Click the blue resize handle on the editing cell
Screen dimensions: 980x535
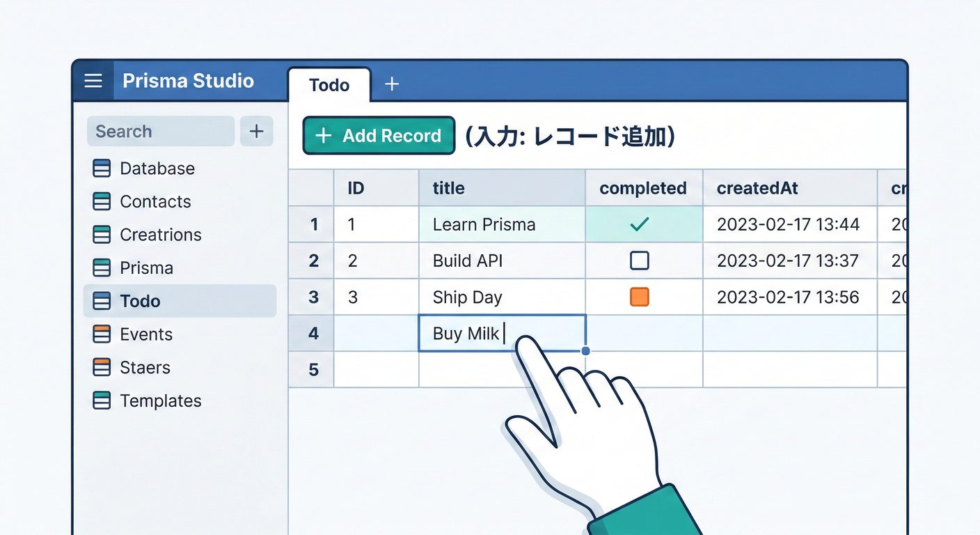585,351
